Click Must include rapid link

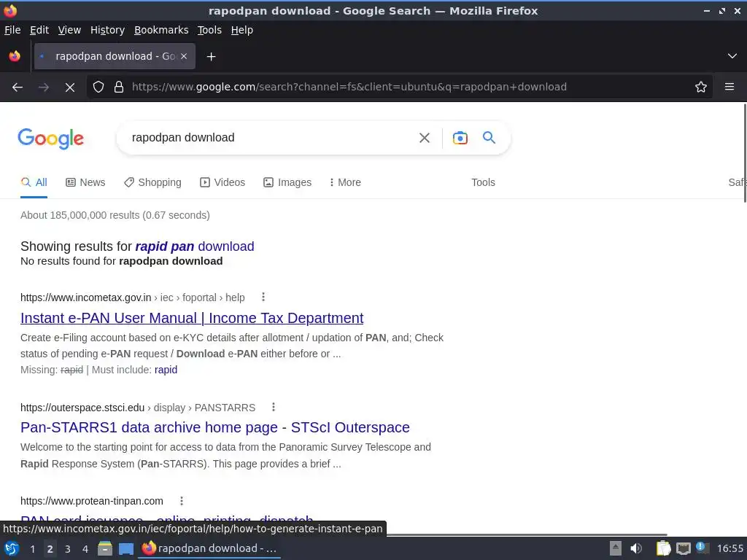coord(166,370)
